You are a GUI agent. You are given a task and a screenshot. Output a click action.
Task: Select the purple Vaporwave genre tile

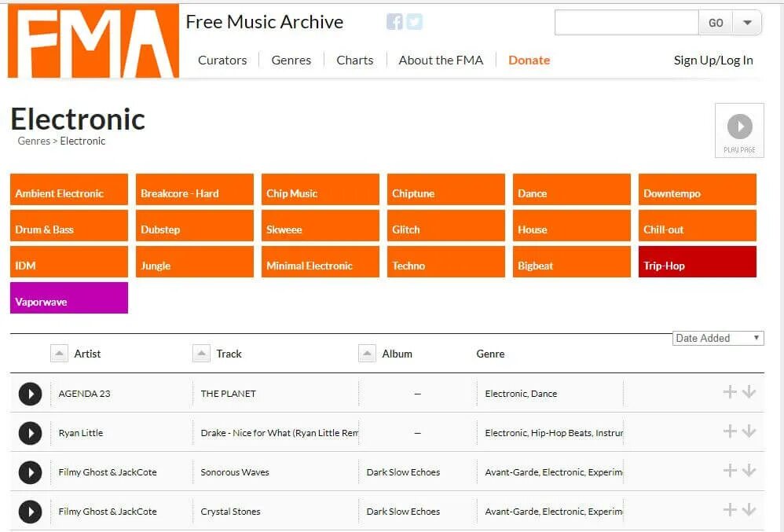tap(69, 298)
